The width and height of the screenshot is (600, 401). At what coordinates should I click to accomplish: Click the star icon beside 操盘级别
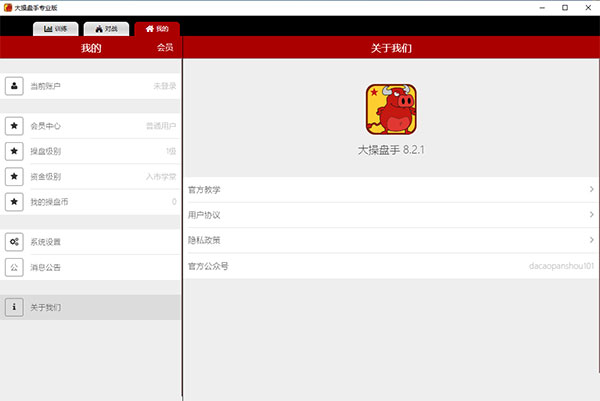[14, 151]
